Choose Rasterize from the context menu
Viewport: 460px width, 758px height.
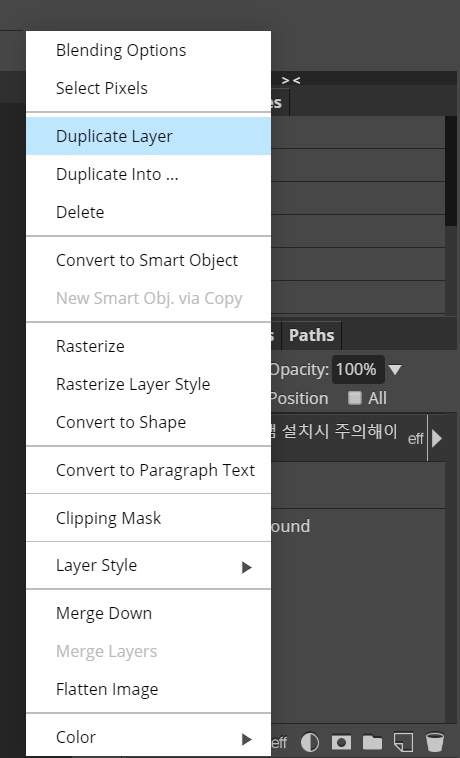[x=148, y=346]
